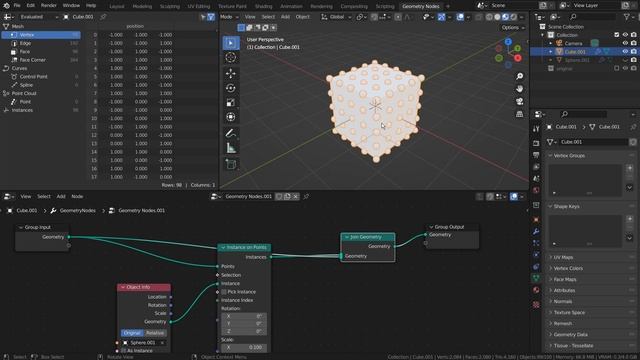Open the Tool properties tab
Image resolution: width=640 pixels, height=360 pixels.
tap(536, 129)
